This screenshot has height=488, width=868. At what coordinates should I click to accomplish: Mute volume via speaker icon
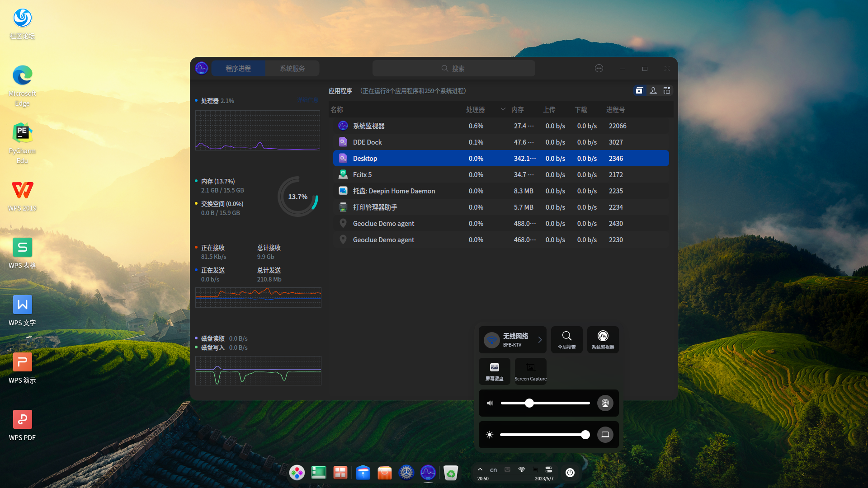click(x=490, y=403)
